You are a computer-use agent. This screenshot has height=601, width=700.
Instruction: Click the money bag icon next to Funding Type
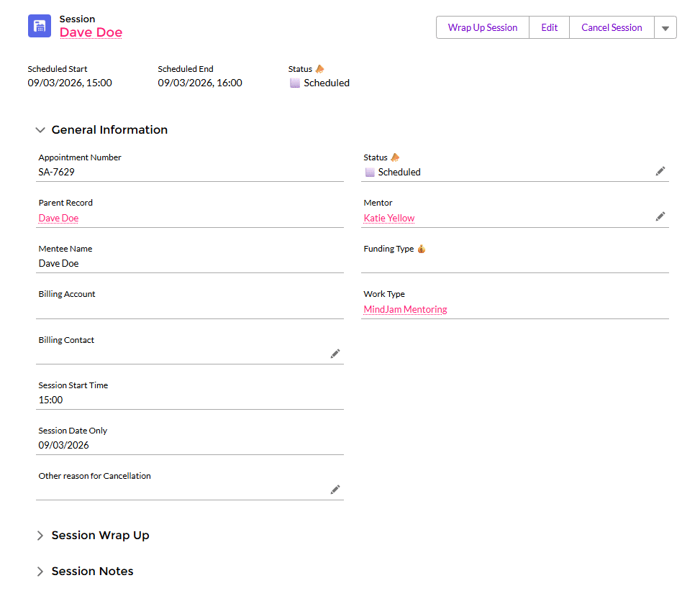coord(422,248)
